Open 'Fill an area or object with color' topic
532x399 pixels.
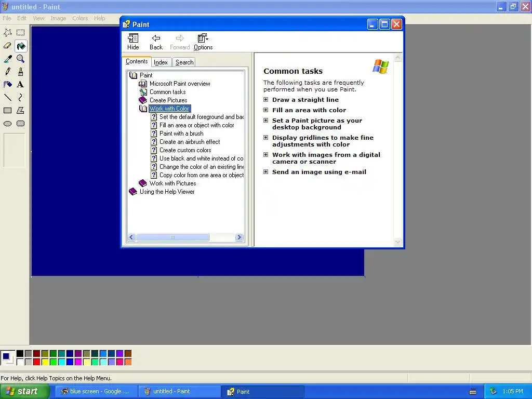coord(197,125)
